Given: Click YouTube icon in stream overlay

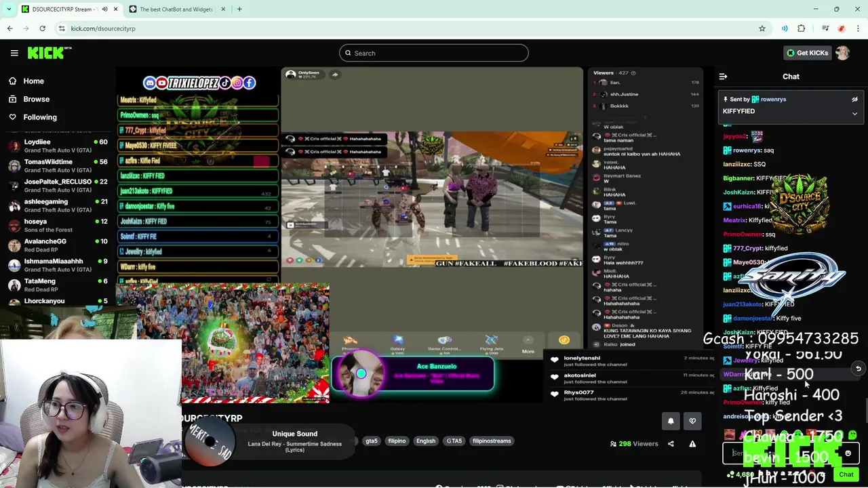Looking at the screenshot, I should coord(161,83).
